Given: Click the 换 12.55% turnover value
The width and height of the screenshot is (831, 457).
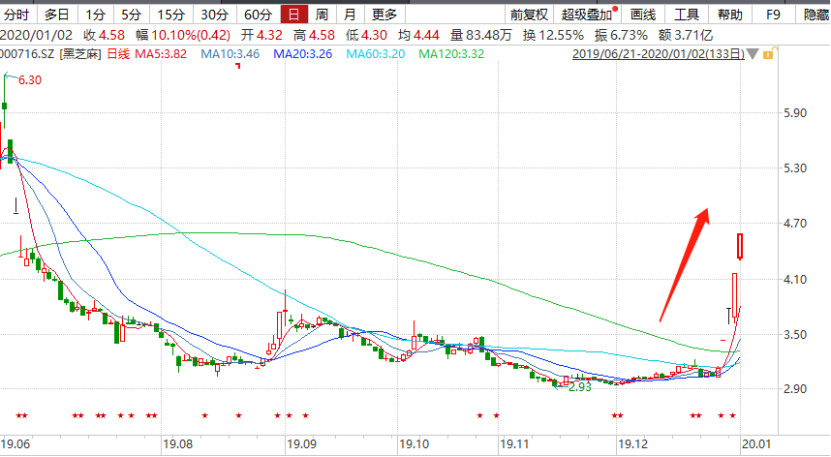Looking at the screenshot, I should coord(553,36).
